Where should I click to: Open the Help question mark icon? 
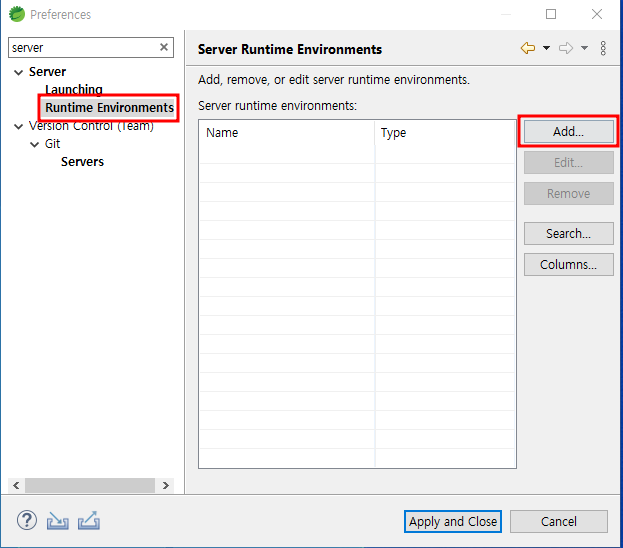coord(27,520)
